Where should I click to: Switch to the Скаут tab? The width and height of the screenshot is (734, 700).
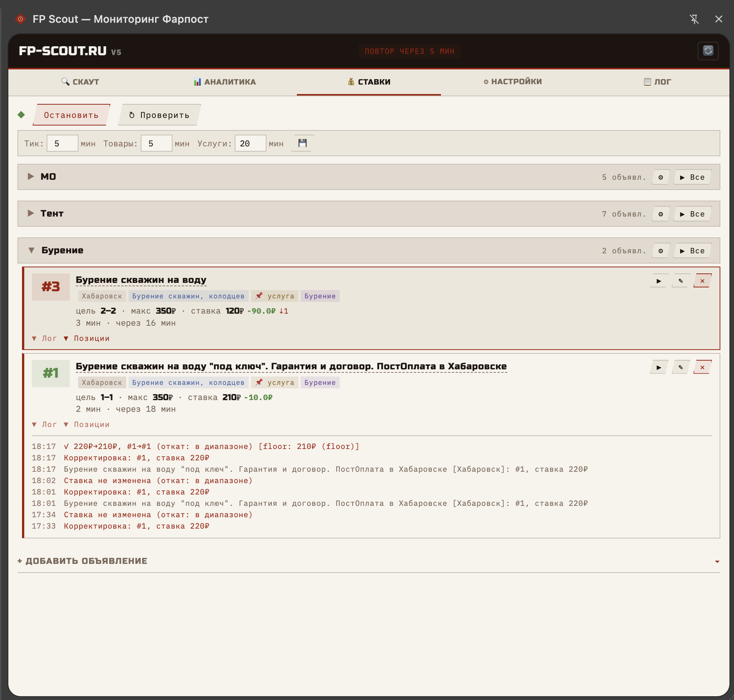[x=80, y=82]
